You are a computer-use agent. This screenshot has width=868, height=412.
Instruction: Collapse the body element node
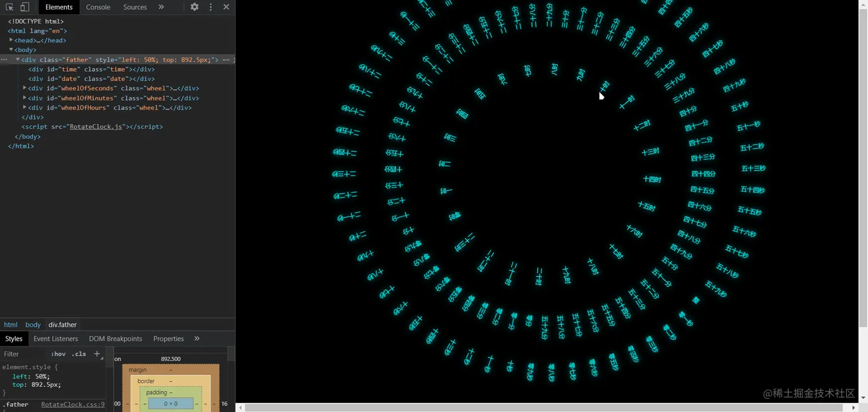(x=11, y=50)
